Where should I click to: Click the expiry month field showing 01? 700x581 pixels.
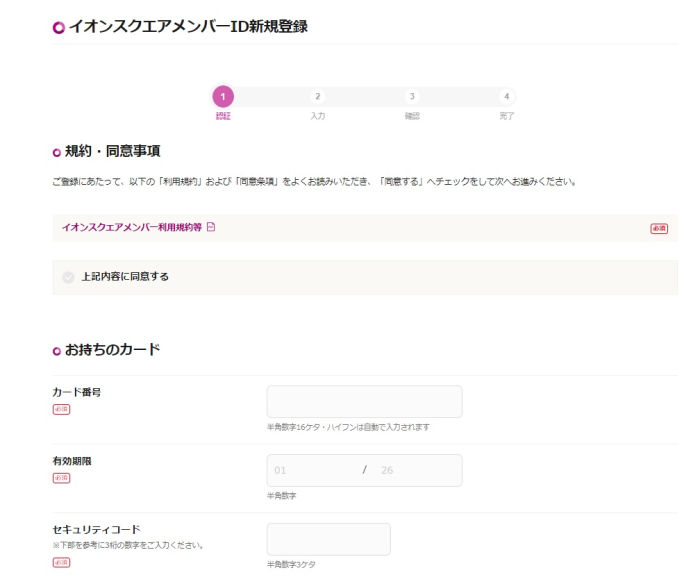(312, 470)
